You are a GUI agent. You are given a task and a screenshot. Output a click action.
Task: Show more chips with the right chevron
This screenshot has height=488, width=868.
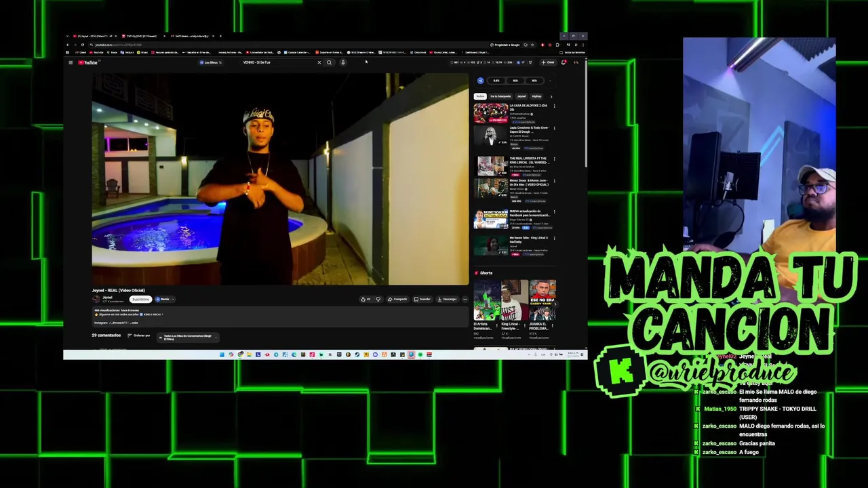click(x=551, y=97)
